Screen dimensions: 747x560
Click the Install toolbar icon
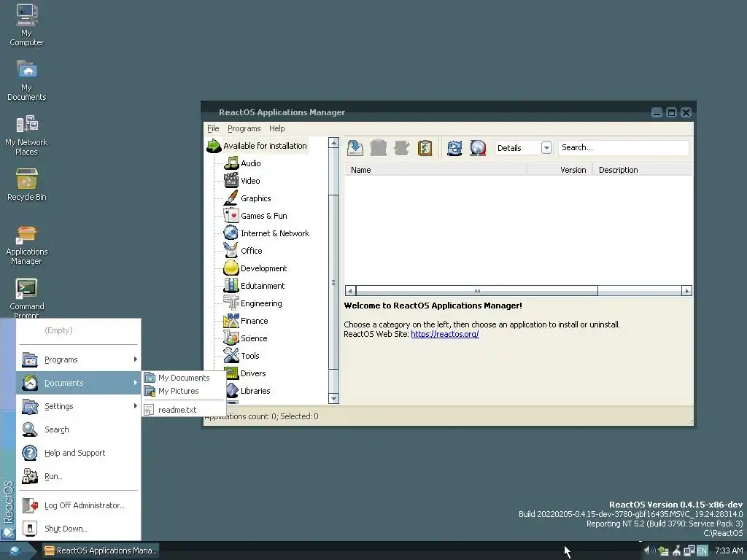point(355,148)
